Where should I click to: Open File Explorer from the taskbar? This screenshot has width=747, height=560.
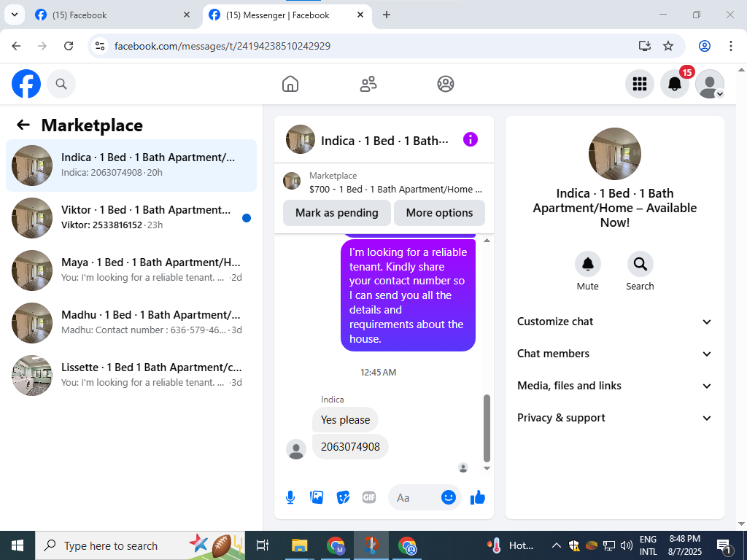point(299,545)
